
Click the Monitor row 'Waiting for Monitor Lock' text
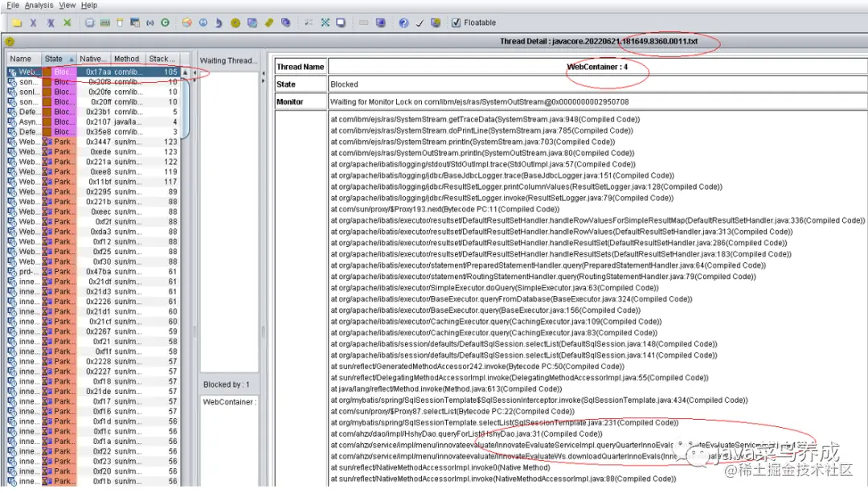click(479, 102)
